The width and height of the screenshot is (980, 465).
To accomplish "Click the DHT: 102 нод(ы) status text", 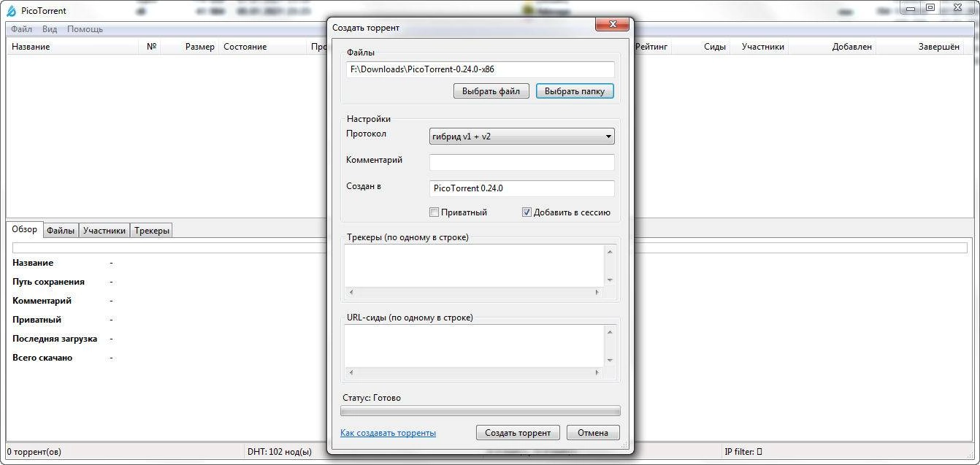I will coord(280,452).
